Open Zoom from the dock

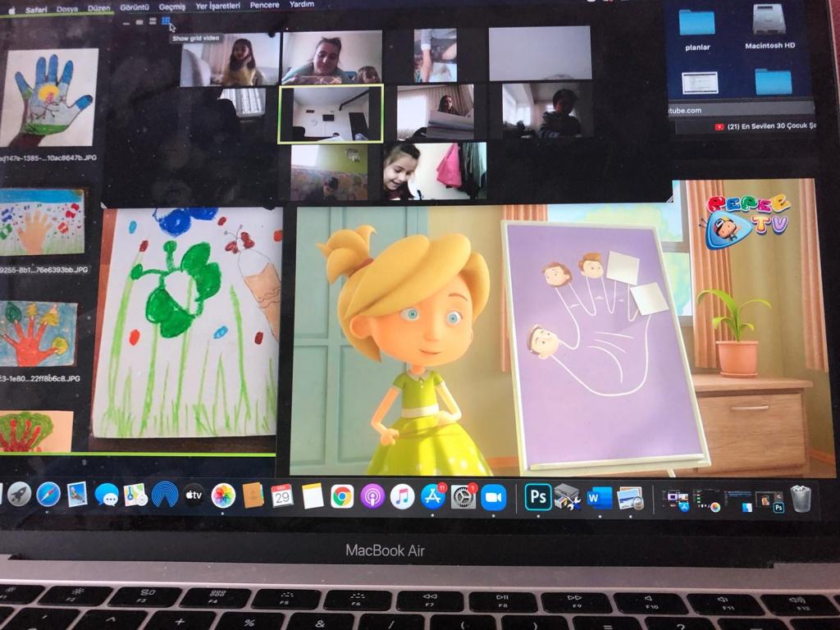[493, 497]
